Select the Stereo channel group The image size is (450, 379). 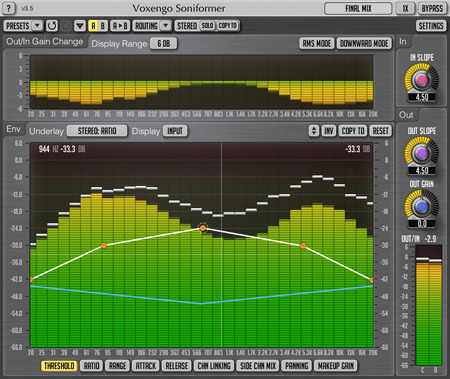pos(187,26)
